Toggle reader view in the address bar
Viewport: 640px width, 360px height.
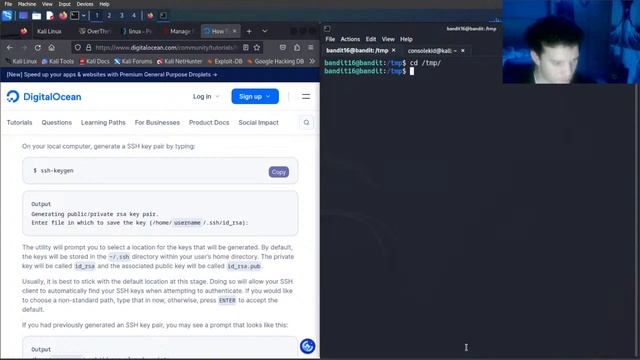246,47
